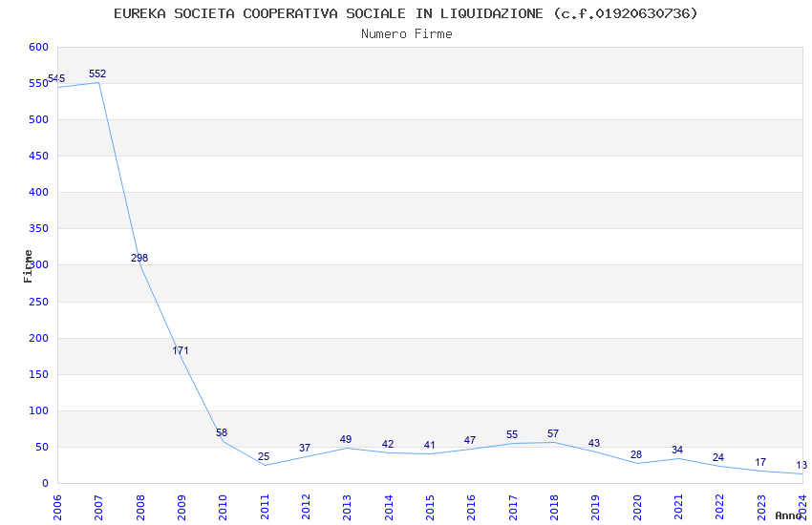Click the x-axis year label 2018

coord(554,507)
